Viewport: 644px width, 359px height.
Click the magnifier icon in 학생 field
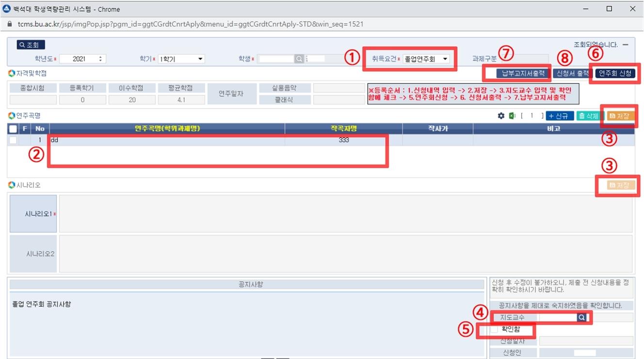click(300, 59)
